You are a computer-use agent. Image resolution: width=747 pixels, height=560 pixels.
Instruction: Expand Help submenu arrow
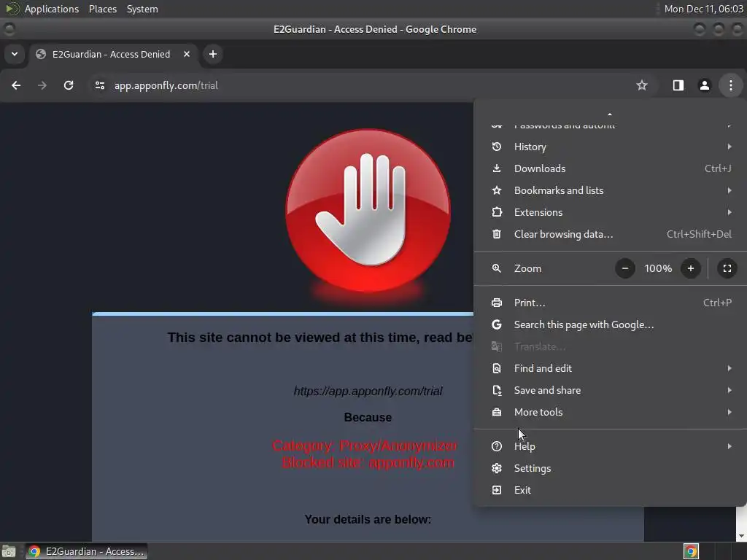coord(729,447)
